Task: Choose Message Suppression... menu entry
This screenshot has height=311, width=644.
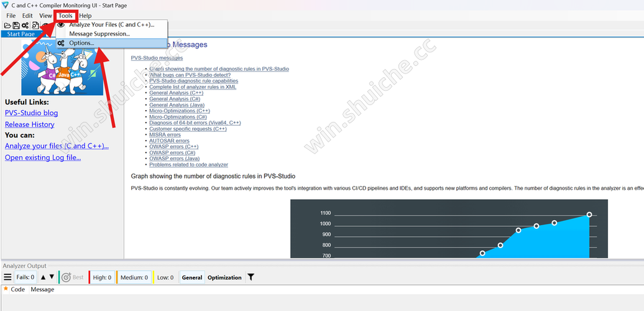Action: click(99, 34)
